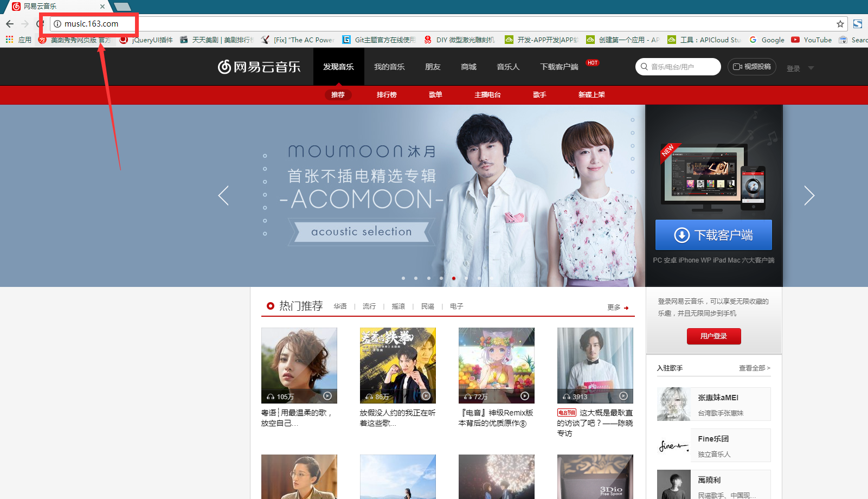Image resolution: width=868 pixels, height=499 pixels.
Task: Click the blue 下载客户端 download button
Action: pyautogui.click(x=713, y=235)
